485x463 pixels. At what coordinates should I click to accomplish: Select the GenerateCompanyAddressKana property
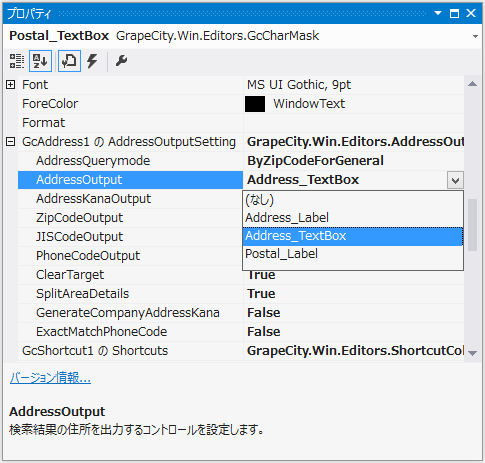coord(130,313)
